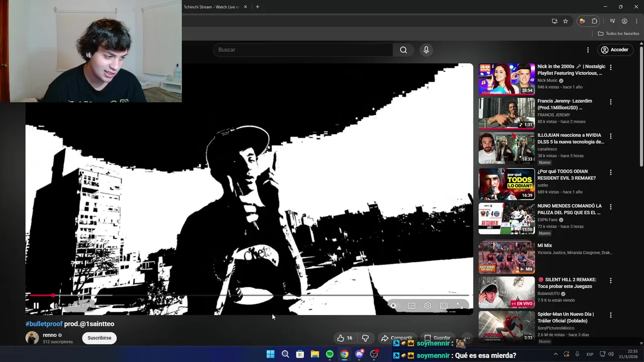Open YouTube settings three-dot menu beside Acceder
Screen dimensions: 644x362
[x=588, y=50]
